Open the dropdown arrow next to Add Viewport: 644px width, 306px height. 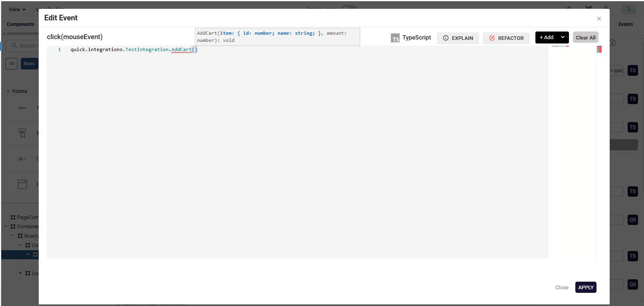563,38
